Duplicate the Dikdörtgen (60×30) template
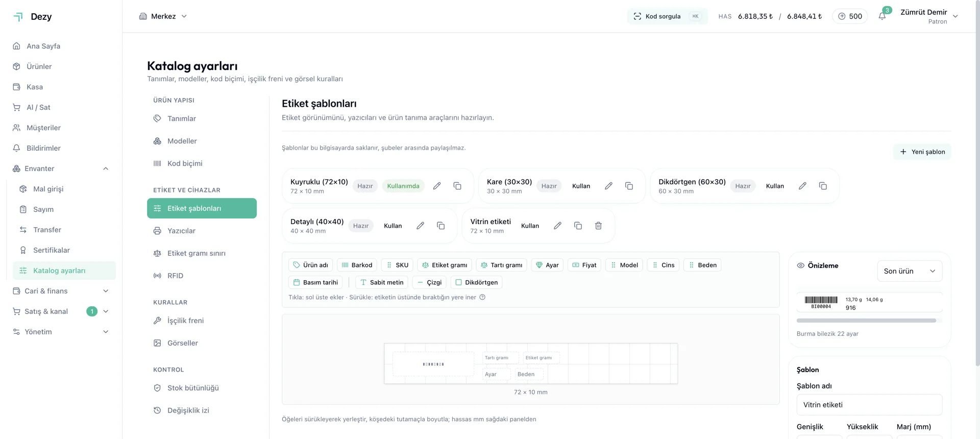980x439 pixels. [823, 186]
